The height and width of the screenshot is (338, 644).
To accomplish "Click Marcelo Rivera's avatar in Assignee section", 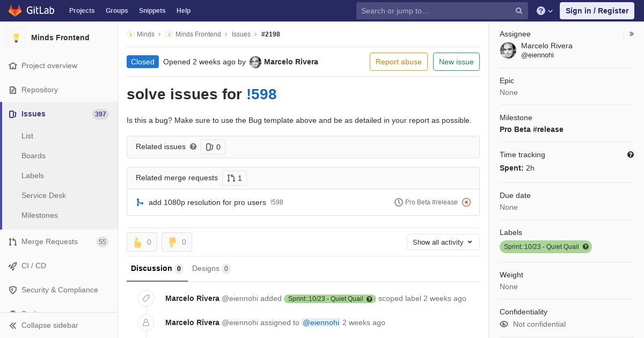I will coord(508,50).
